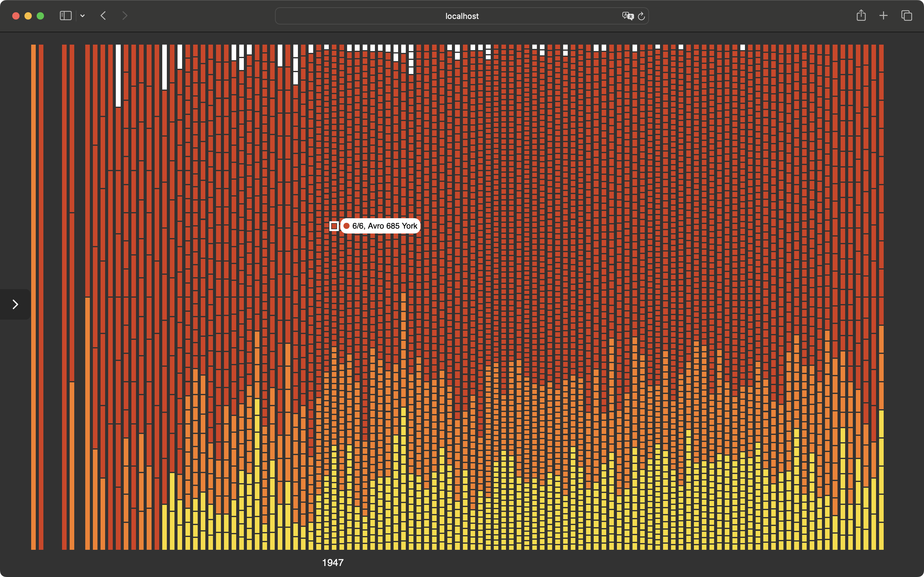Click the localhost address bar
924x577 pixels.
click(462, 16)
